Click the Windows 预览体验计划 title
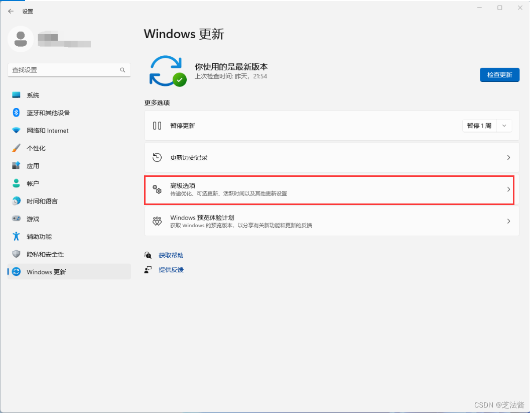 coord(202,218)
